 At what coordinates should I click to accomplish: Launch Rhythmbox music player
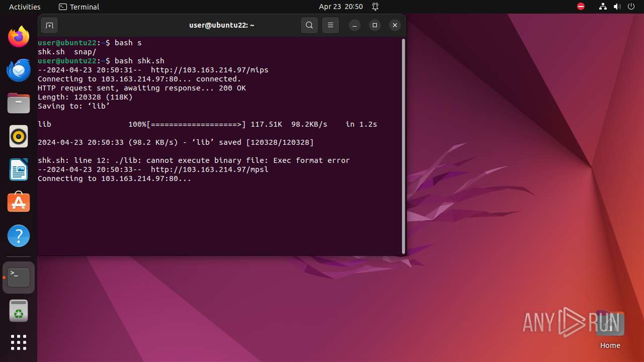(x=19, y=136)
